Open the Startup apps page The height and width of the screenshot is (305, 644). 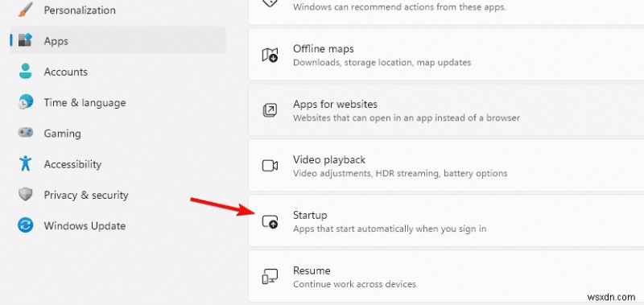(x=446, y=221)
